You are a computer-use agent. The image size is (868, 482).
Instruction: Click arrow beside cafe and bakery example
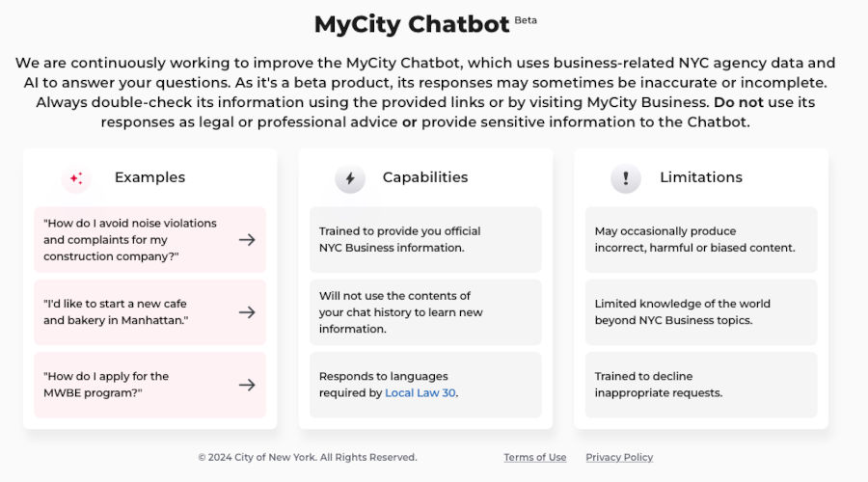point(247,312)
